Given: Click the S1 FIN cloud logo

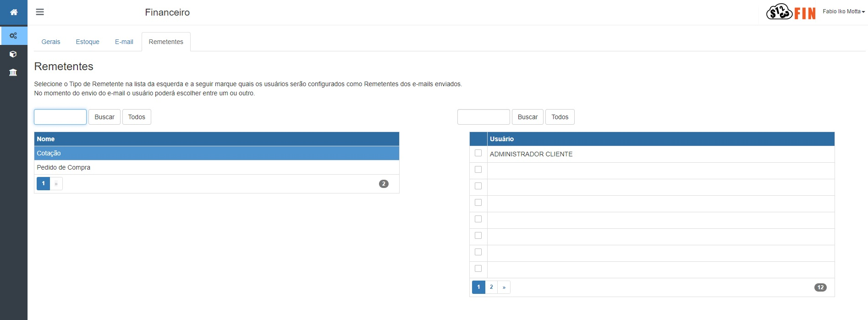Looking at the screenshot, I should (791, 12).
